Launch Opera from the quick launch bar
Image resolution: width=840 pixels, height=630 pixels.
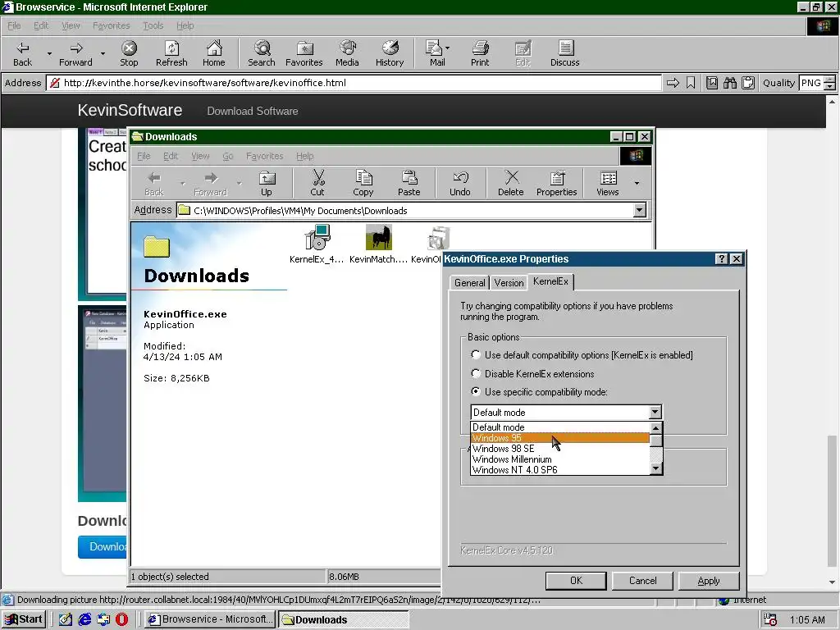[x=121, y=619]
